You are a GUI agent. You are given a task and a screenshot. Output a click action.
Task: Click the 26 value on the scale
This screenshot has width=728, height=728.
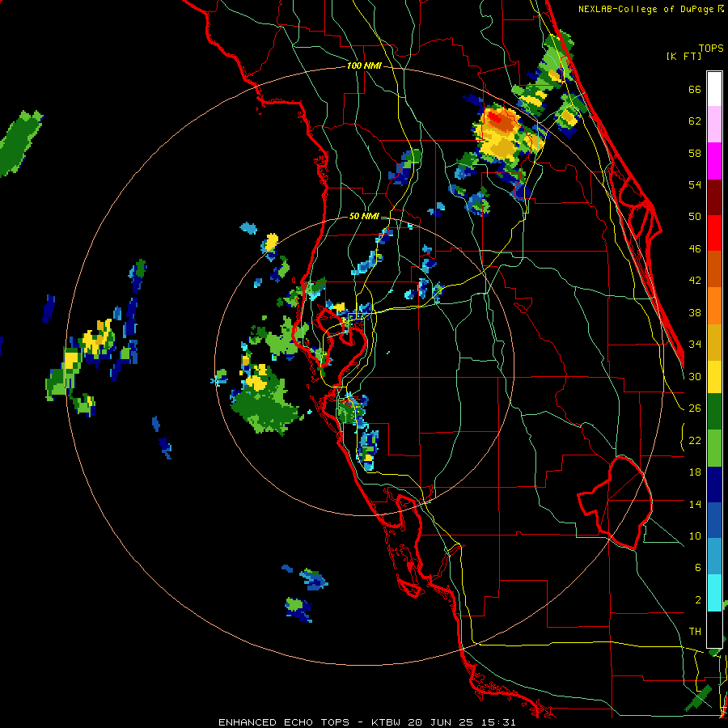[x=695, y=408]
